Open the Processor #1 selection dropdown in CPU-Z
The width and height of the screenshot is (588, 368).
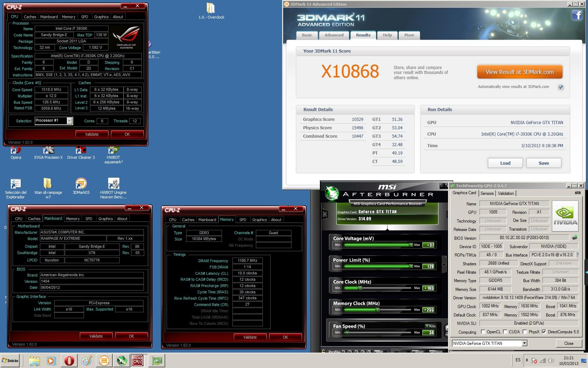coord(70,121)
